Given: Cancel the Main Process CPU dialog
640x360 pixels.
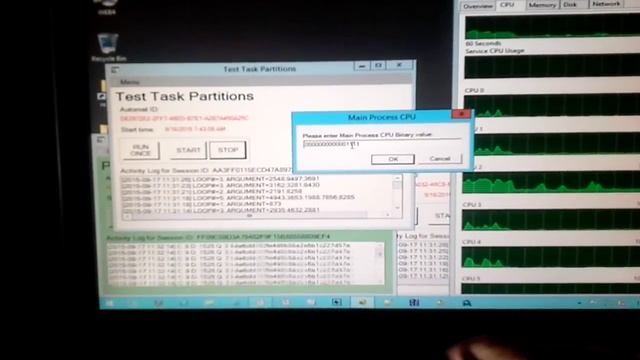Looking at the screenshot, I should [x=440, y=158].
